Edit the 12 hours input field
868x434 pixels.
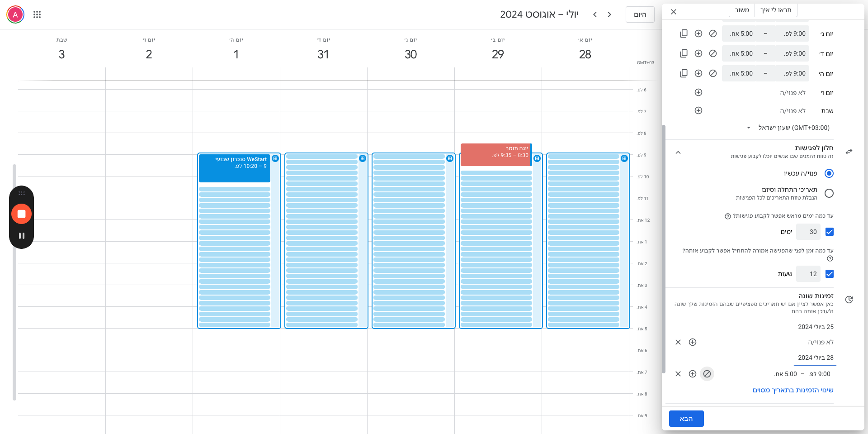click(808, 274)
